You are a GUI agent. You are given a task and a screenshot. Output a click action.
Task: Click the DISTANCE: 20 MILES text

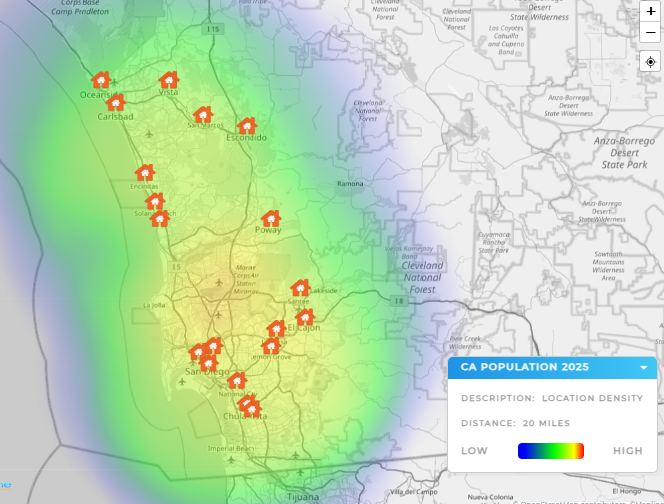click(515, 423)
